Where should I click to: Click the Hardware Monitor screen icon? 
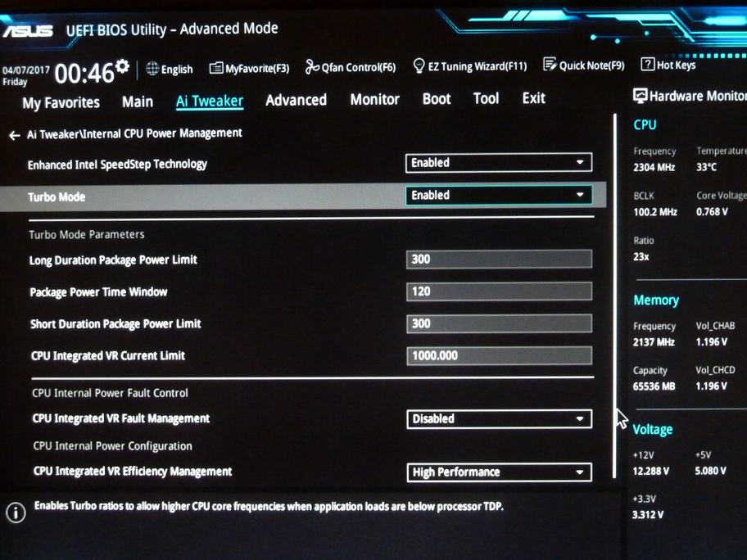click(x=640, y=96)
